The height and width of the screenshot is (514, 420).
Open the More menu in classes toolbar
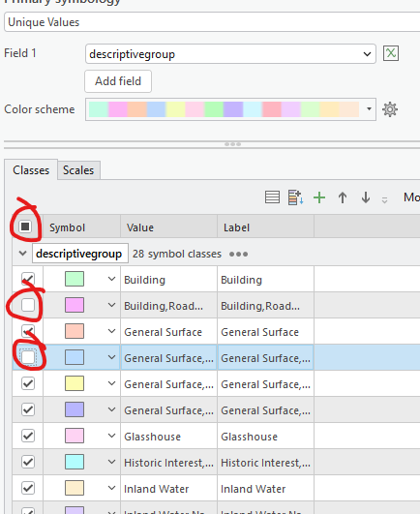click(x=411, y=197)
